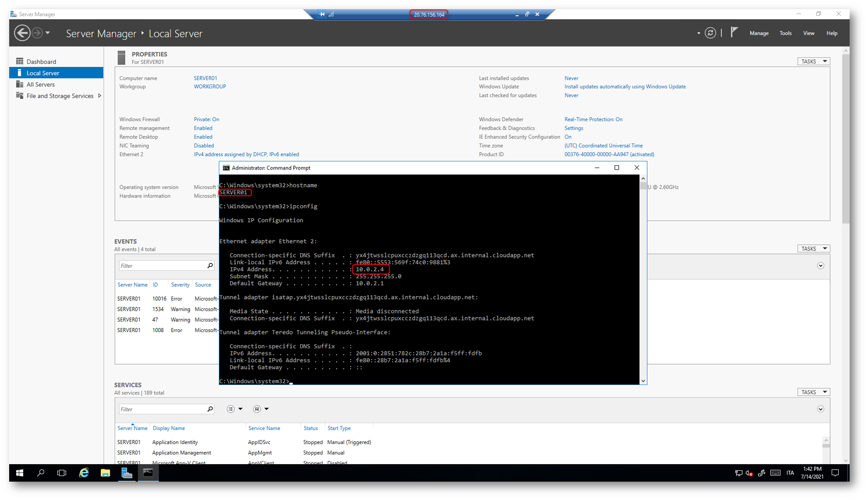Select event row with ID 10016
This screenshot has width=868, height=500.
pos(167,299)
